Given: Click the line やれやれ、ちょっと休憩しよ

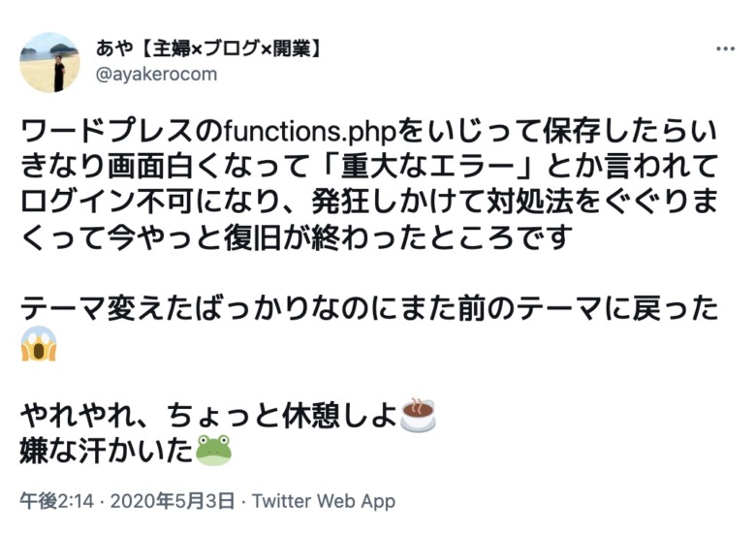Looking at the screenshot, I should point(208,415).
